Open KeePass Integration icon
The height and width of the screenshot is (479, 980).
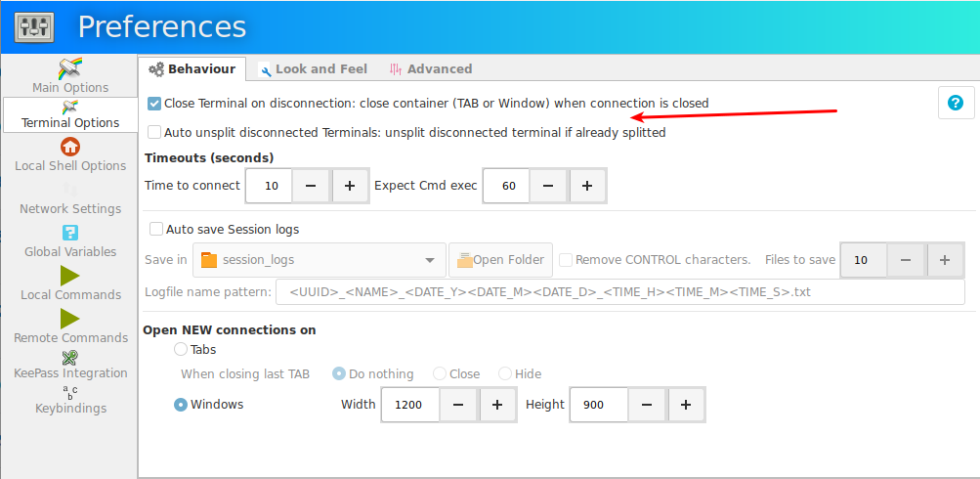tap(70, 358)
